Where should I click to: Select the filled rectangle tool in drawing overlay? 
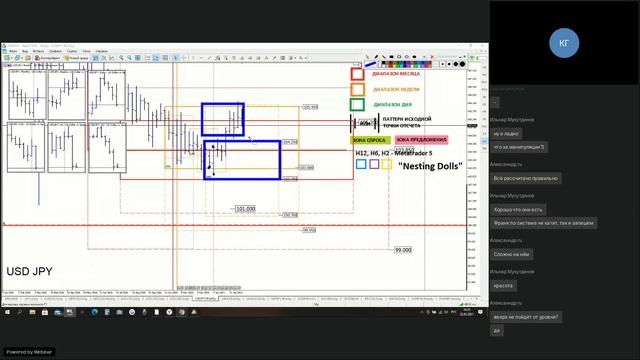(391, 56)
